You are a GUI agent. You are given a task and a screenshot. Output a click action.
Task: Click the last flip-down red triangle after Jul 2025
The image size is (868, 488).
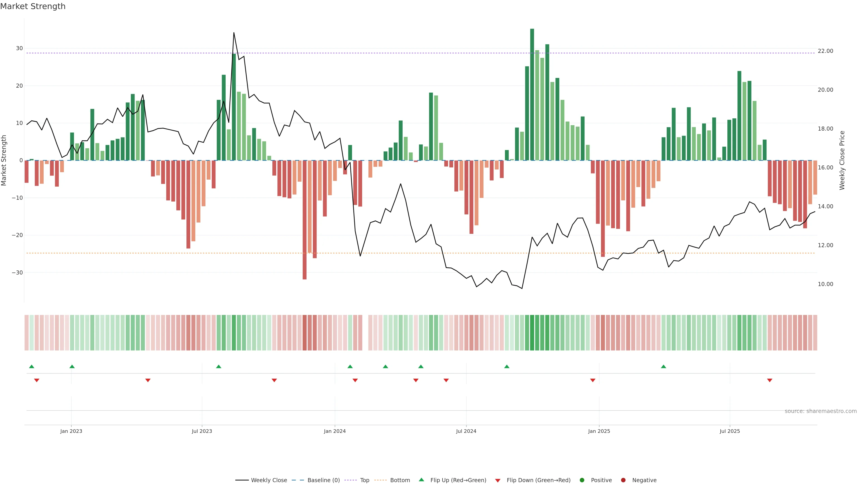tap(770, 380)
